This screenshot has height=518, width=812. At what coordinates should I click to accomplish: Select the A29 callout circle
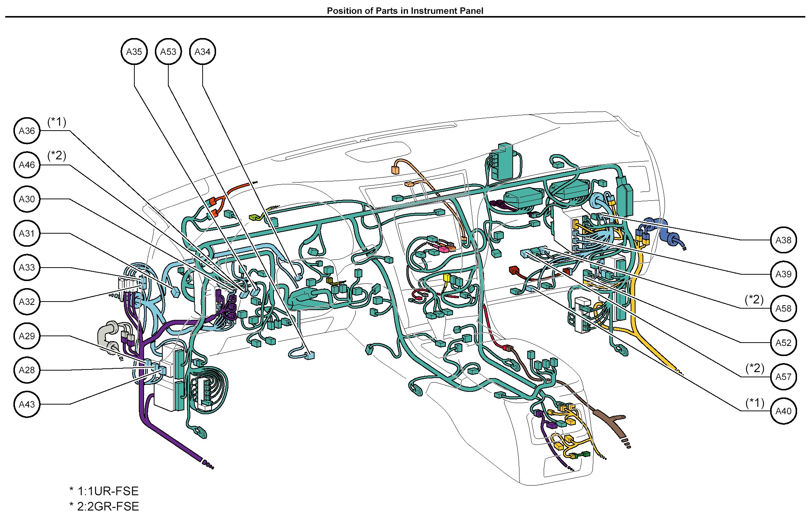pyautogui.click(x=27, y=336)
